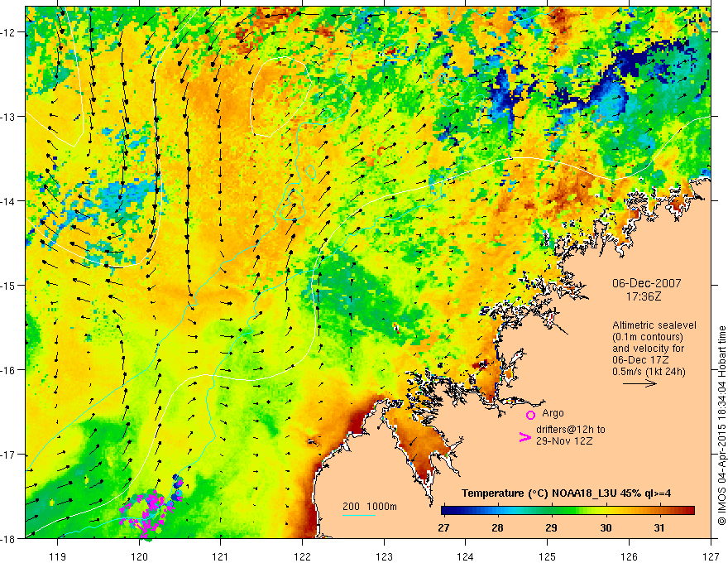Click the '200 1000m' isobath label
Viewport: 728px width, 563px height.
[x=370, y=507]
